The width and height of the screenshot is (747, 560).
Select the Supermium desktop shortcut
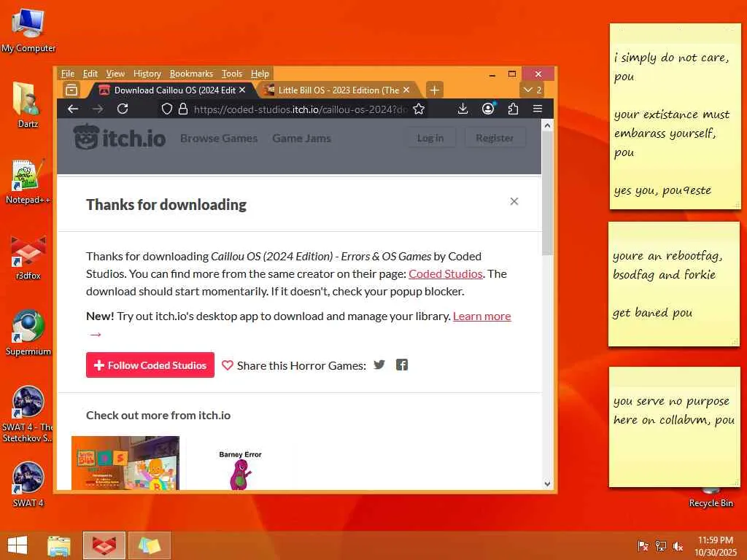point(28,332)
